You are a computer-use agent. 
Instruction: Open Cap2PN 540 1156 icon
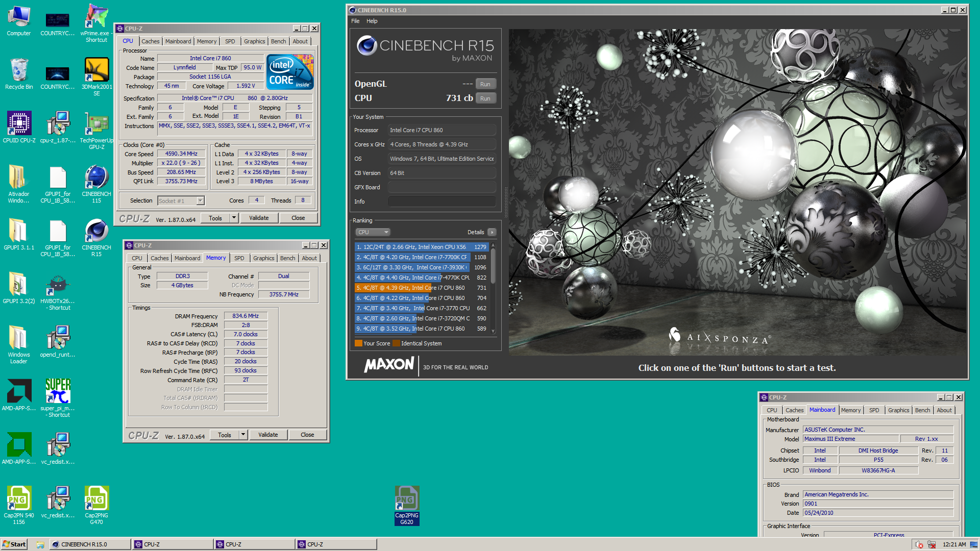click(x=19, y=505)
